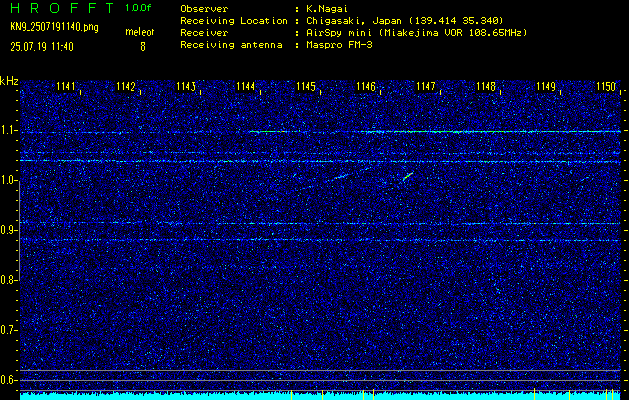This screenshot has height=400, width=629.
Task: Click the 1145 time label
Action: (x=306, y=86)
